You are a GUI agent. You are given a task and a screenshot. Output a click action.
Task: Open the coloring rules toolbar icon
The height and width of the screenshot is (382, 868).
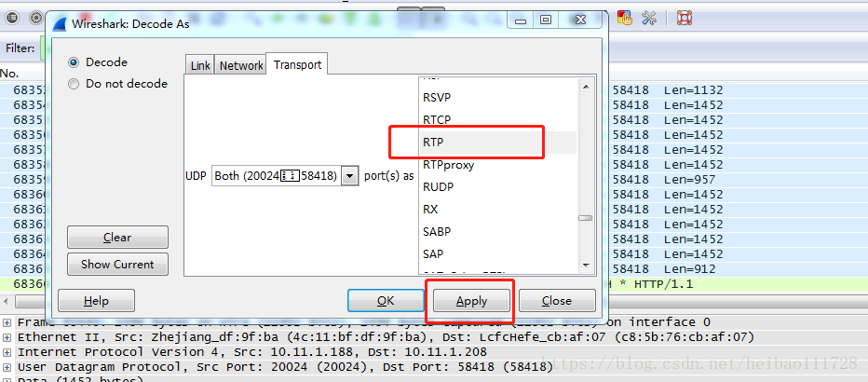point(624,18)
